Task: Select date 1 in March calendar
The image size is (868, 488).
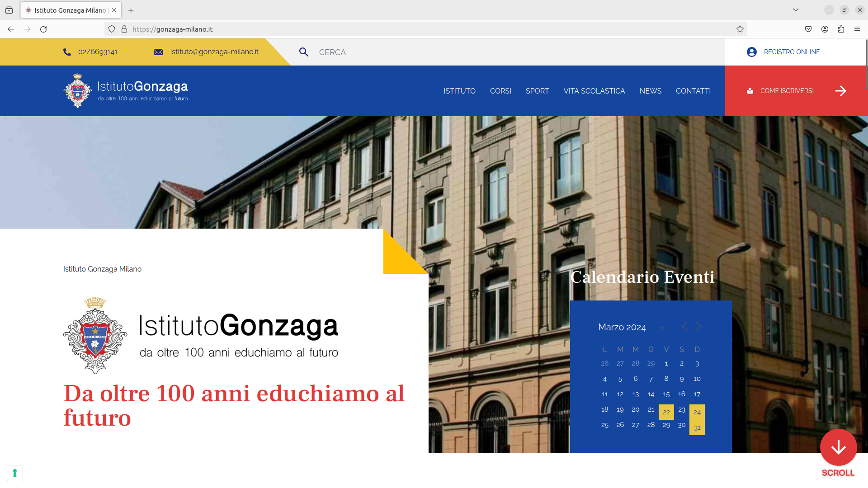Action: (666, 363)
